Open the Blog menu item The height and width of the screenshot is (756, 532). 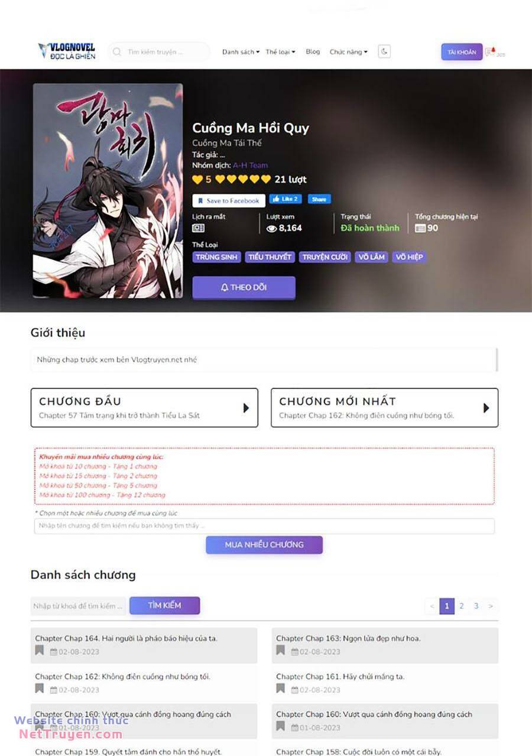[313, 51]
